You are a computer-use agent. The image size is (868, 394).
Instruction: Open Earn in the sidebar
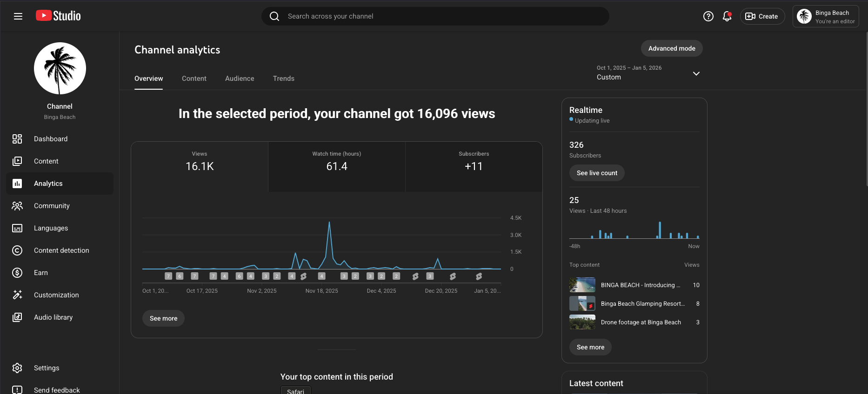pyautogui.click(x=60, y=273)
